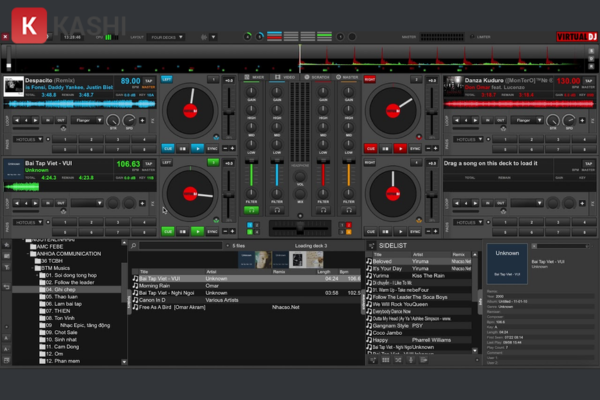Viewport: 600px width, 400px height.
Task: Enable headphone cue on the blue channel
Action: [x=277, y=210]
